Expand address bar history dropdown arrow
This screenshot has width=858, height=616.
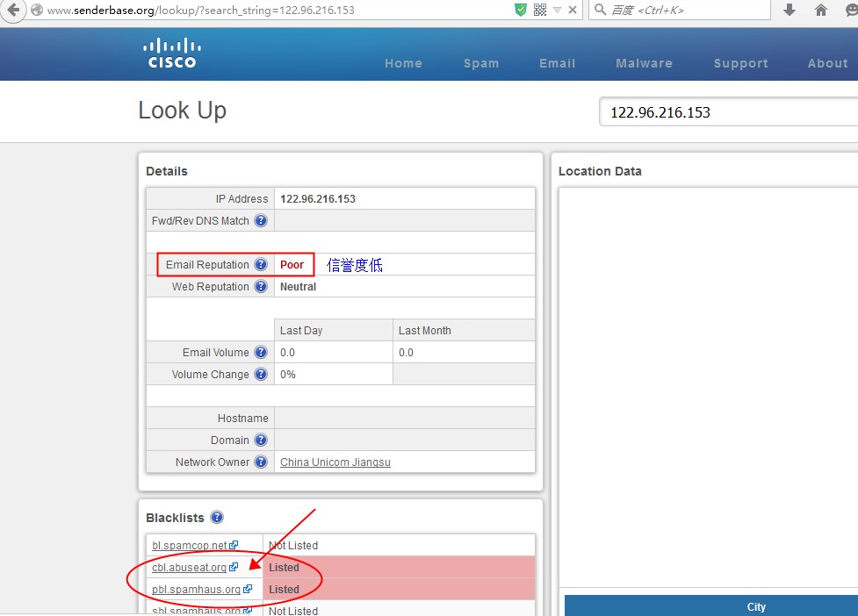[x=557, y=11]
